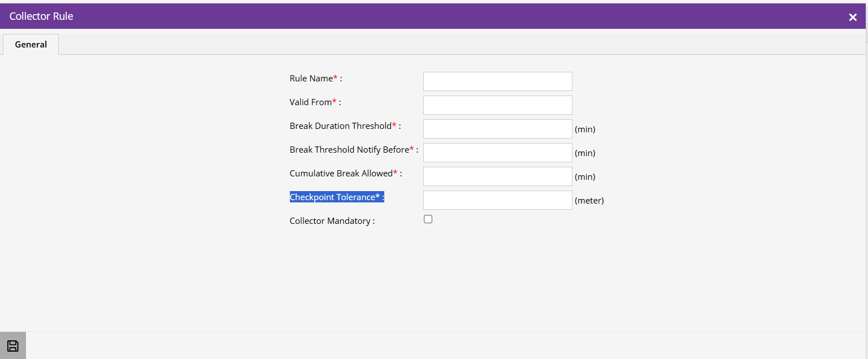Switch to the General tab
868x359 pixels.
[31, 44]
